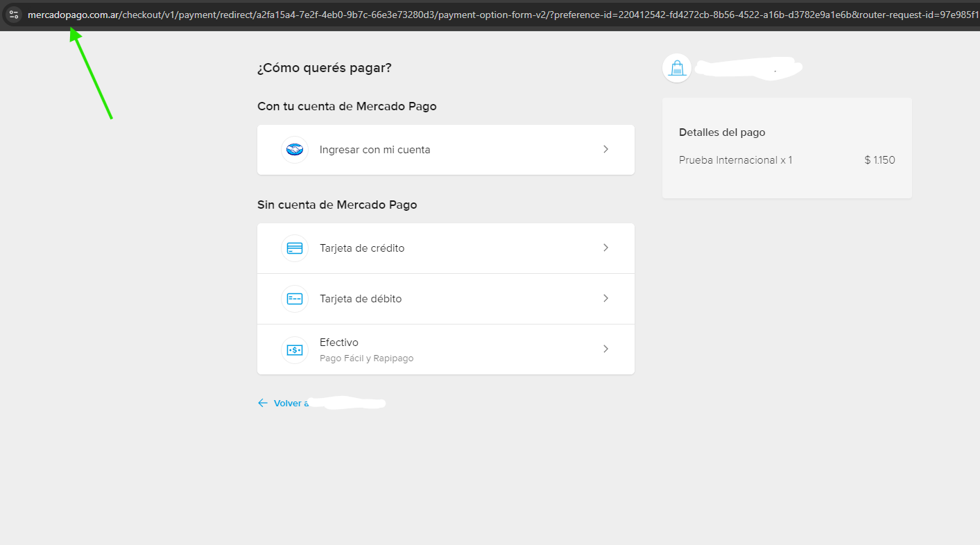Select the browser address bar URL
The width and height of the screenshot is (980, 545).
[503, 15]
